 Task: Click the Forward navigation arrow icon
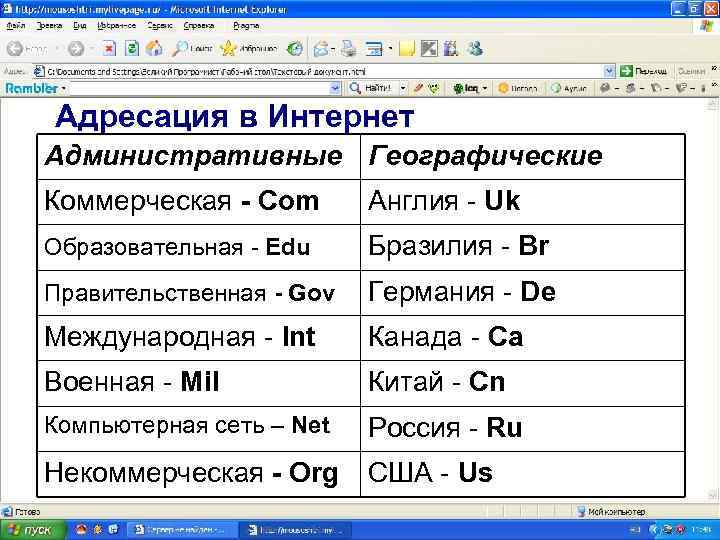(x=76, y=48)
